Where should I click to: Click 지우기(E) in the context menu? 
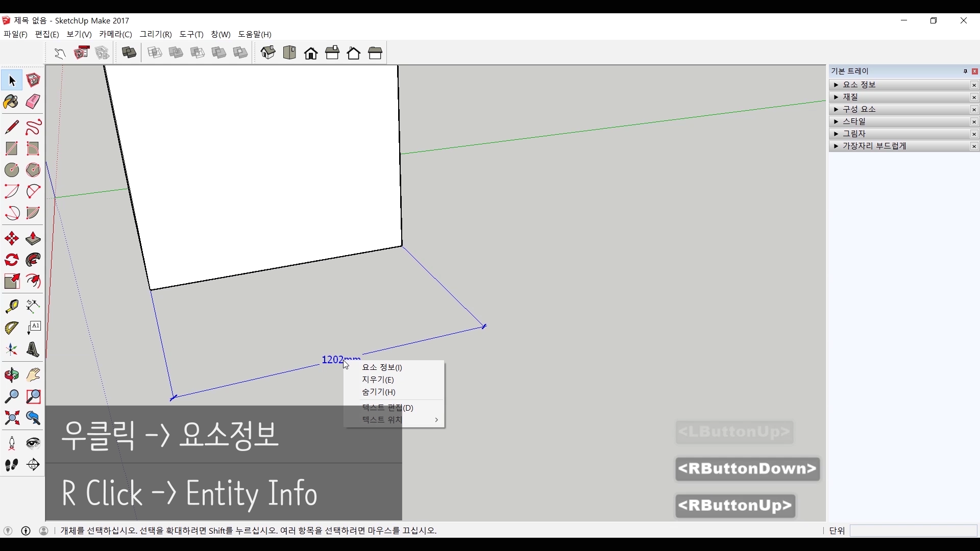click(378, 380)
